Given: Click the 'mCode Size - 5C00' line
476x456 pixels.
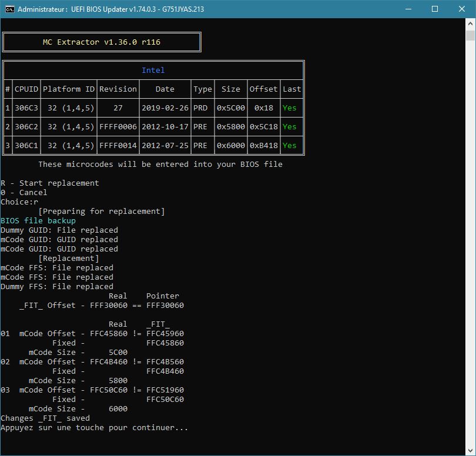Looking at the screenshot, I should 78,353.
